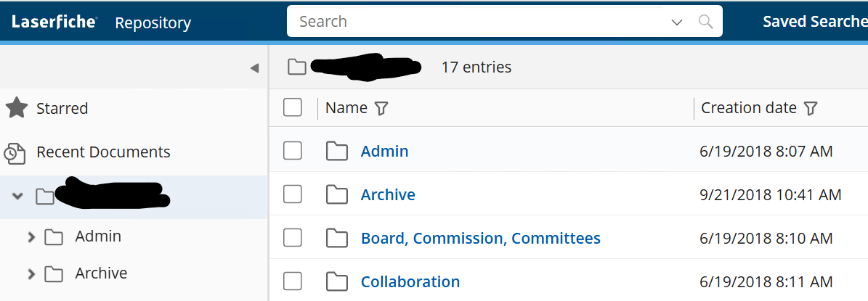
Task: Click the Recent Documents clock icon
Action: pos(15,153)
